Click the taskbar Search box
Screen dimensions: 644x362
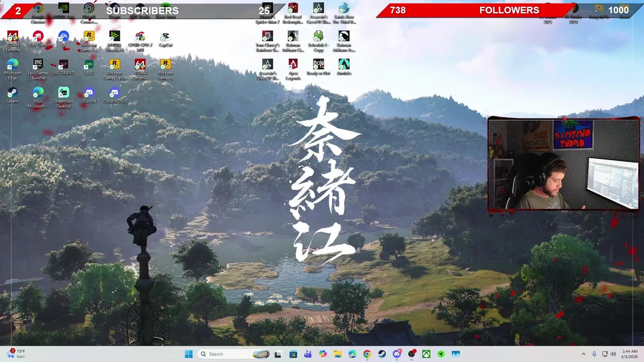point(234,354)
